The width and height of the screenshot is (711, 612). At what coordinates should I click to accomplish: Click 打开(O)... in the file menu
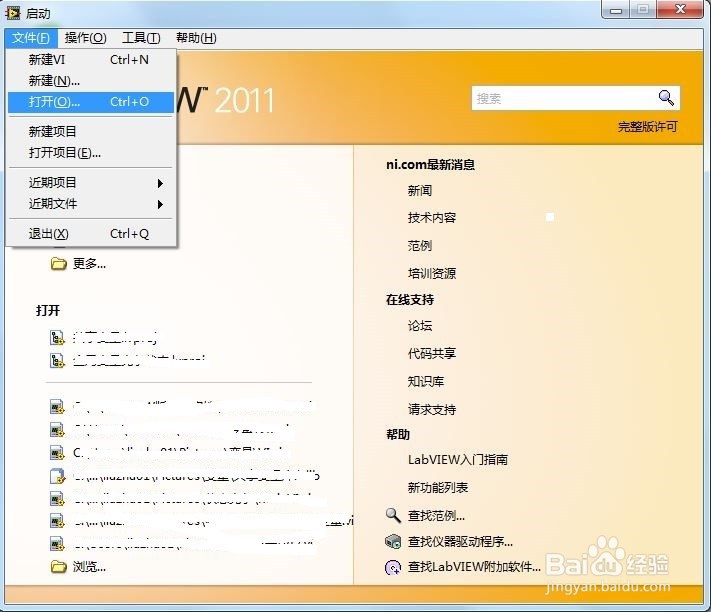(91, 102)
